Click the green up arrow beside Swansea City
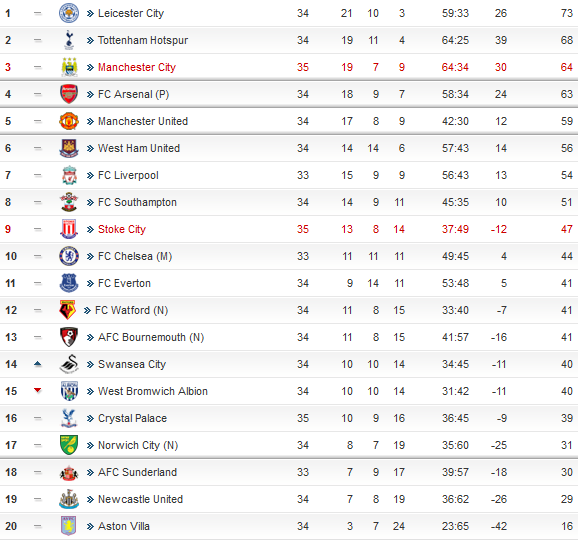This screenshot has height=542, width=578. click(x=37, y=364)
